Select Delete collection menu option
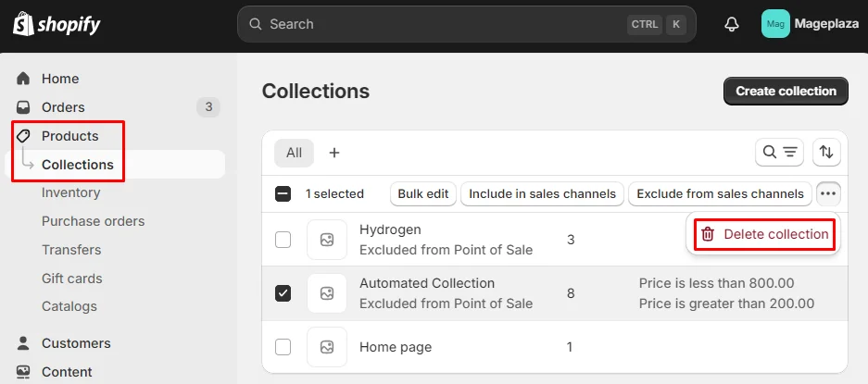This screenshot has height=384, width=868. 764,234
